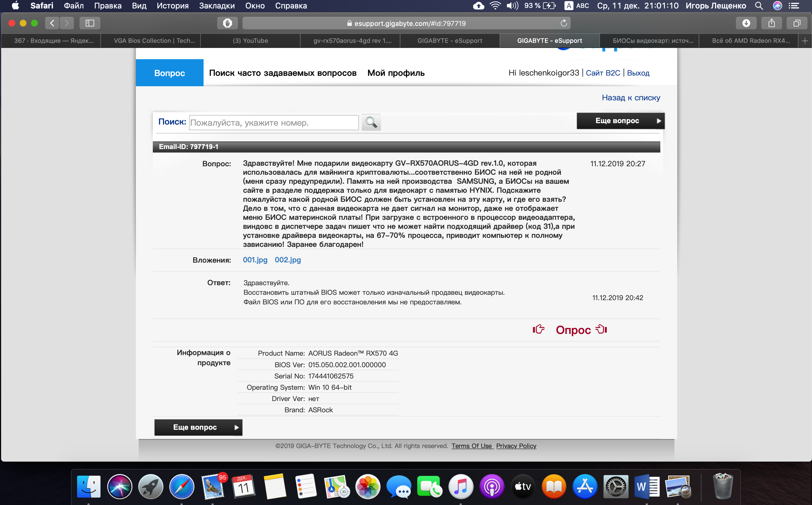
Task: Click the Выход logout link
Action: click(x=638, y=73)
